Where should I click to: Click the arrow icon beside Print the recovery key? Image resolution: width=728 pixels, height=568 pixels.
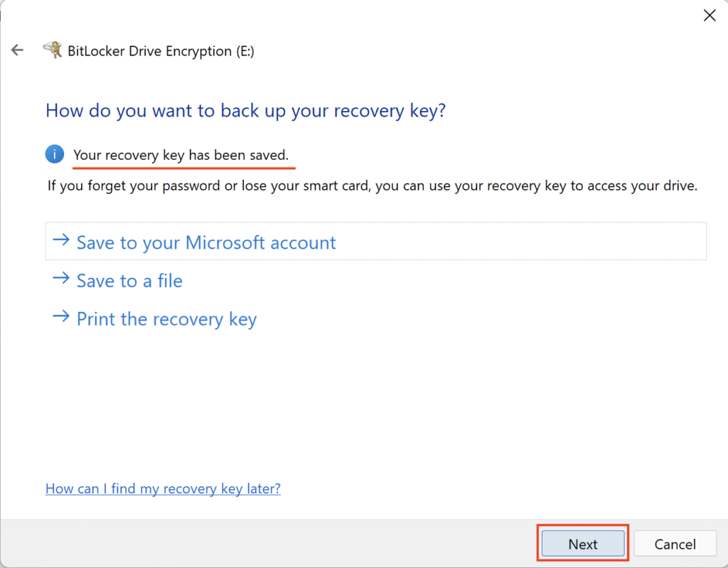coord(62,318)
